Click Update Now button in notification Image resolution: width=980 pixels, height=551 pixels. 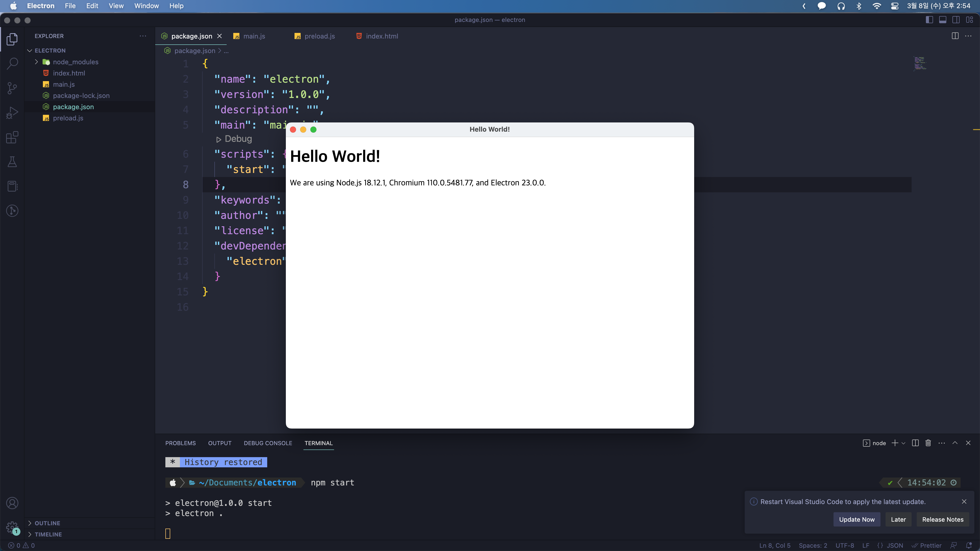coord(857,519)
